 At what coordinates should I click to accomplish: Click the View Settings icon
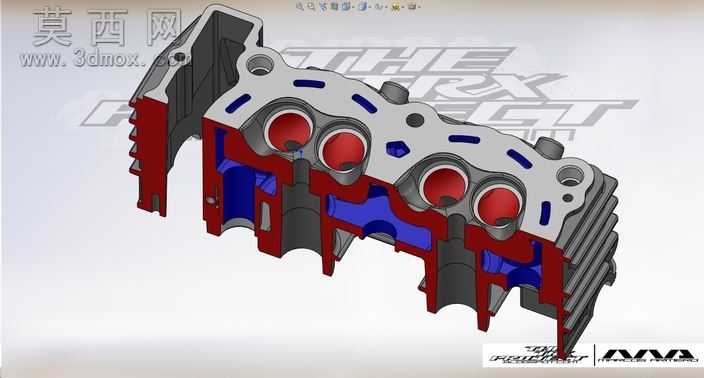[x=412, y=6]
